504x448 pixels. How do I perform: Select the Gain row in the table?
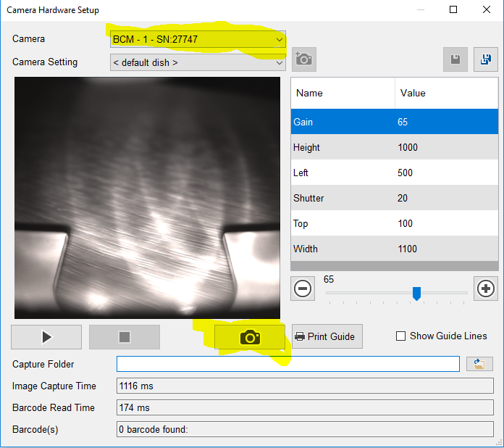pos(394,122)
